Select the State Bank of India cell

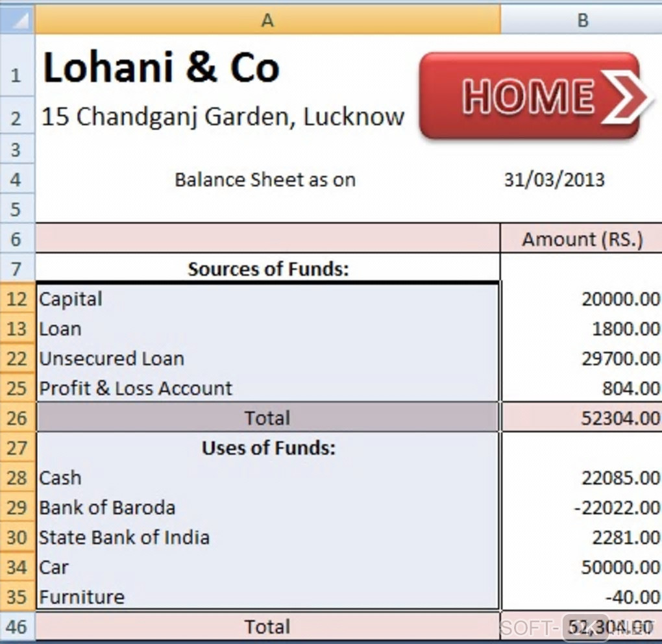coord(267,537)
